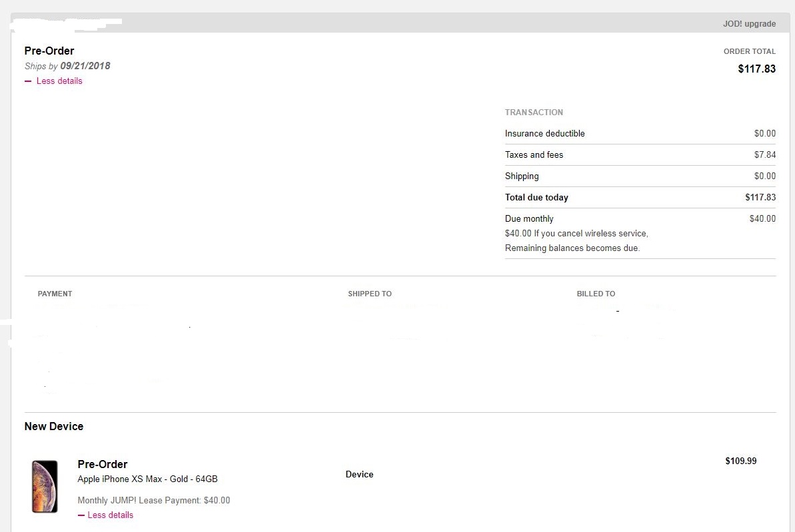Click Insurance deductible amount $0.00
Viewport: 795px width, 532px height.
tap(764, 133)
